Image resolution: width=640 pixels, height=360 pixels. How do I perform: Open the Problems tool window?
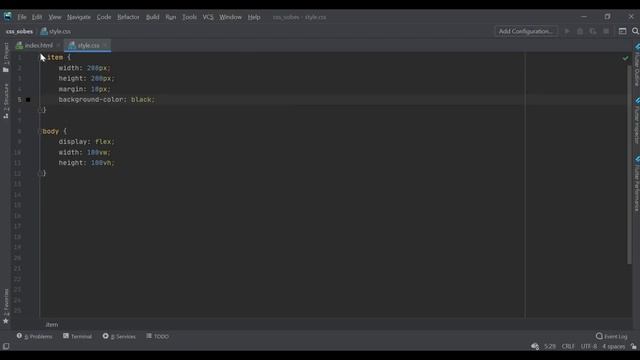[x=35, y=336]
